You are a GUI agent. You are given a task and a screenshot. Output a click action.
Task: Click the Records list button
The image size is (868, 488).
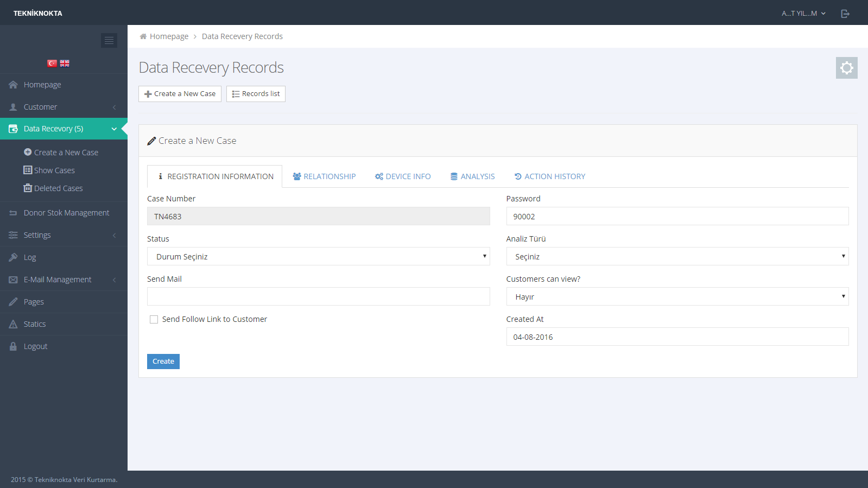pyautogui.click(x=256, y=94)
